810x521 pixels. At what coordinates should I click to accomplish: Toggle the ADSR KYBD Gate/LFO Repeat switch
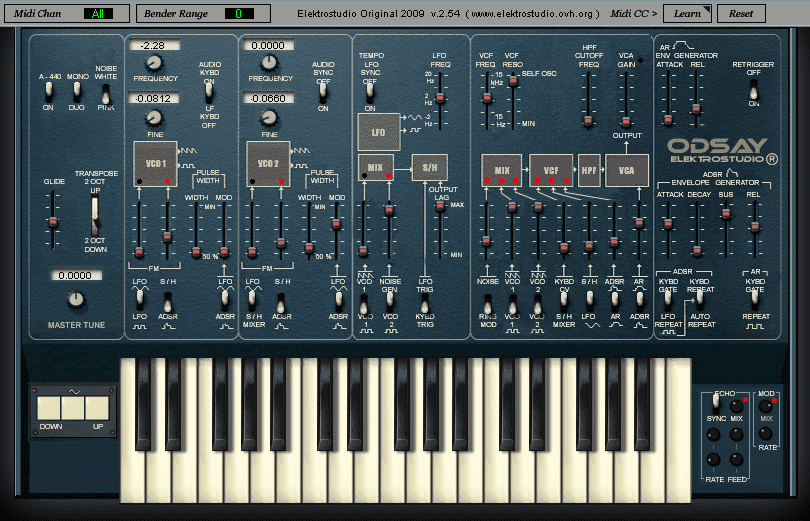[x=668, y=301]
